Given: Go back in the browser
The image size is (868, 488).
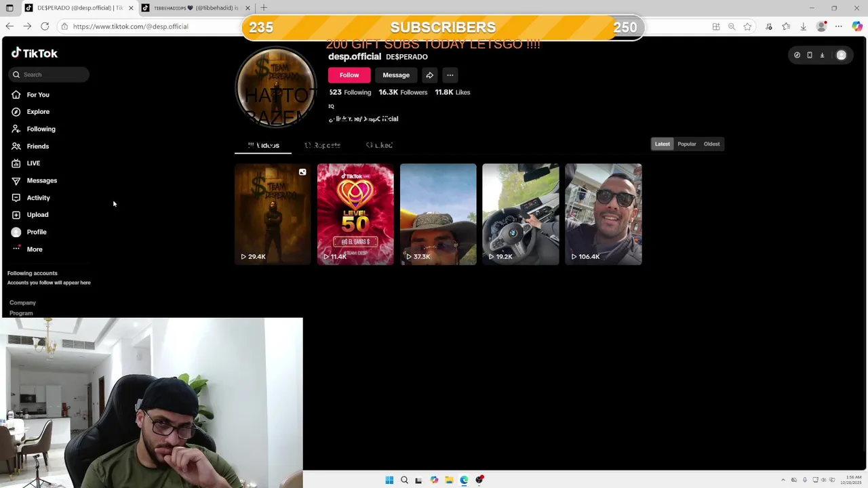Looking at the screenshot, I should click(9, 26).
